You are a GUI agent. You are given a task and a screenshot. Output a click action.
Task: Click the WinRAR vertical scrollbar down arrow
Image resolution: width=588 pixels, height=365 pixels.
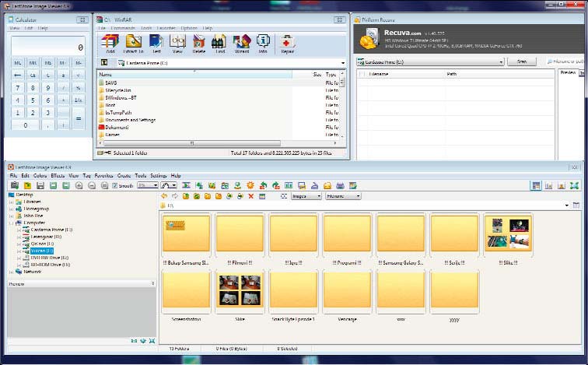coord(342,136)
